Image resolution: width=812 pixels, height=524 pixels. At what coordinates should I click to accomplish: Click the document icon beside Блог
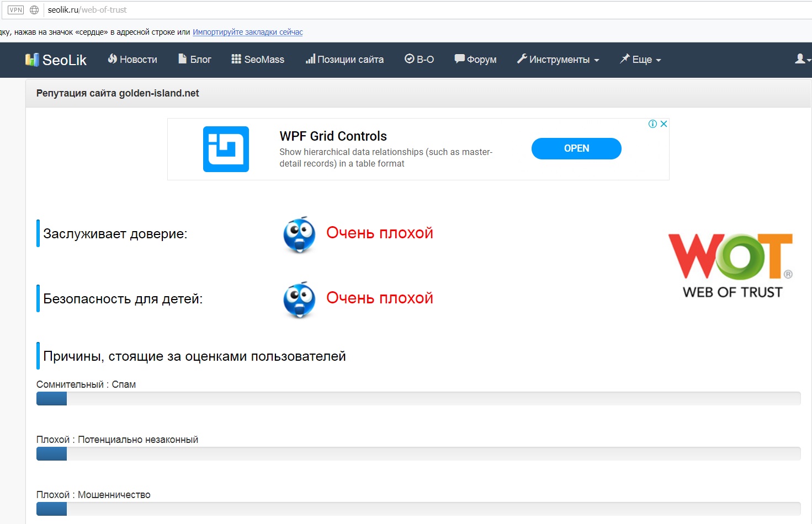[x=183, y=58]
